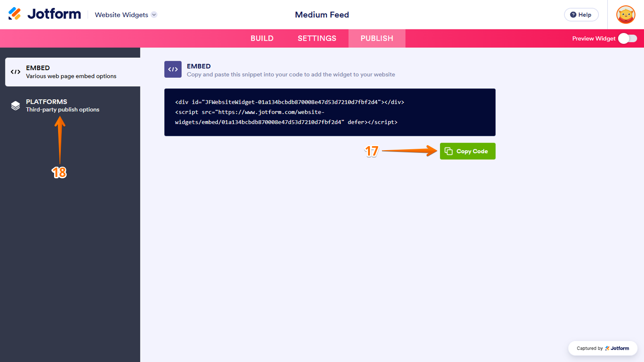Toggle the Preview Widget switch
The height and width of the screenshot is (362, 644).
627,38
